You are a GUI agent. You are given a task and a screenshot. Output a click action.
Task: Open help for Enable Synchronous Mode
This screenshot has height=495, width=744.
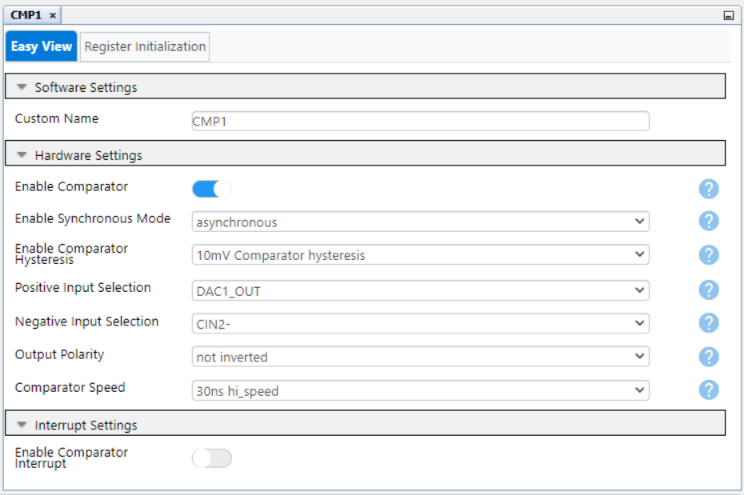(708, 221)
